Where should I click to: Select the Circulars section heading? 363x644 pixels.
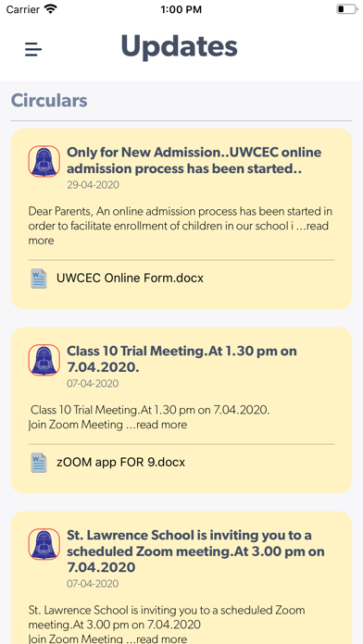(49, 100)
